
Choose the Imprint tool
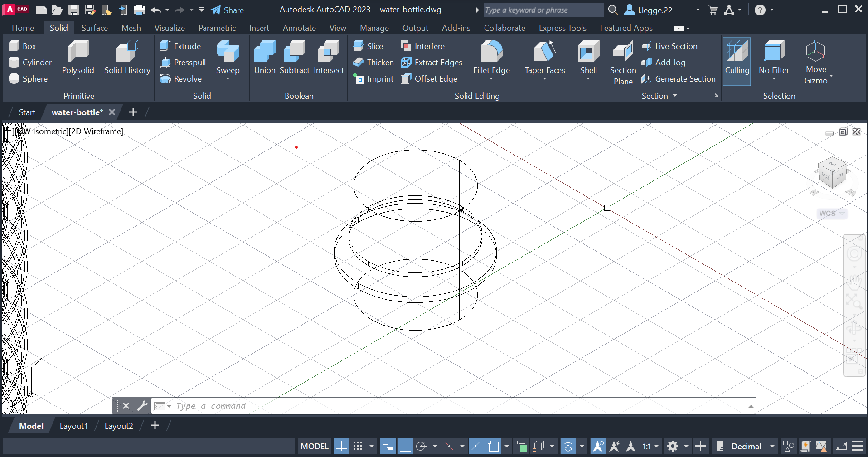point(373,78)
